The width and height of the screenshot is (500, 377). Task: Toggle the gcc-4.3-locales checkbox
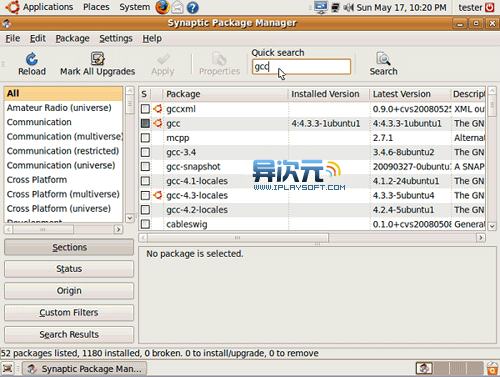point(145,195)
